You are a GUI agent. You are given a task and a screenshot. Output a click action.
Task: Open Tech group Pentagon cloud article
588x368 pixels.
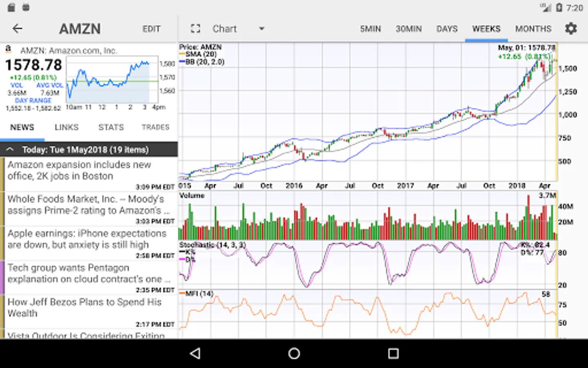89,277
